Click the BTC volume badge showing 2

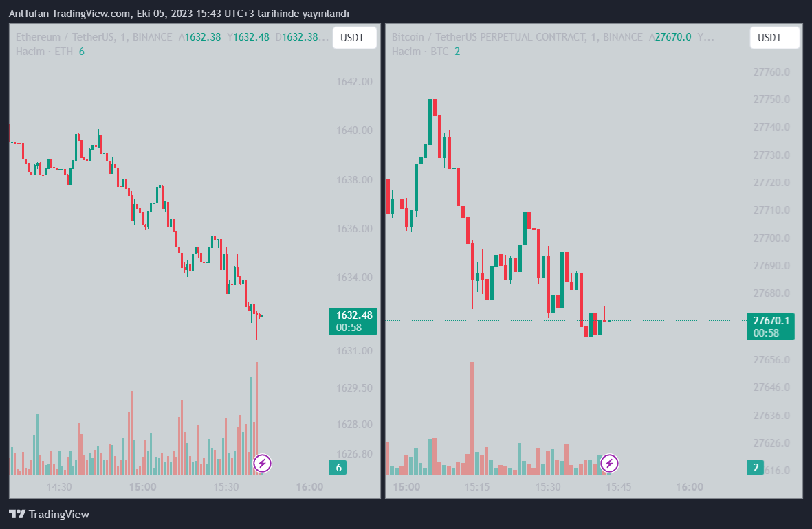756,469
